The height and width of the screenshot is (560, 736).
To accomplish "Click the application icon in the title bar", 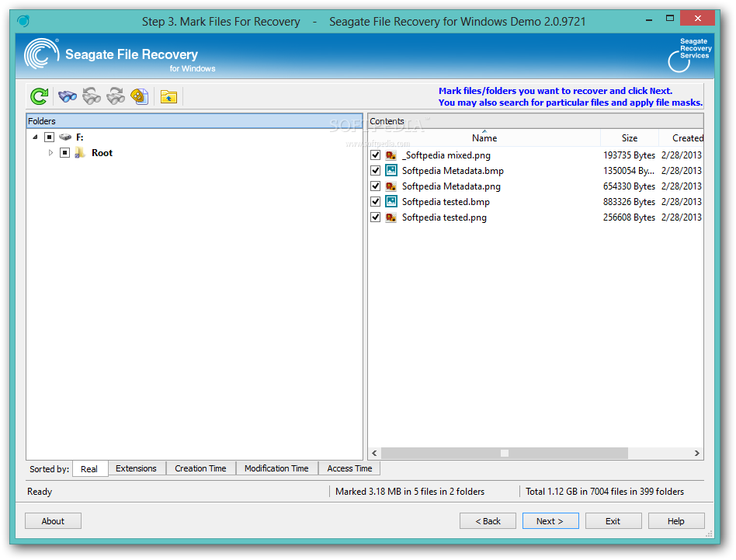I will click(23, 21).
